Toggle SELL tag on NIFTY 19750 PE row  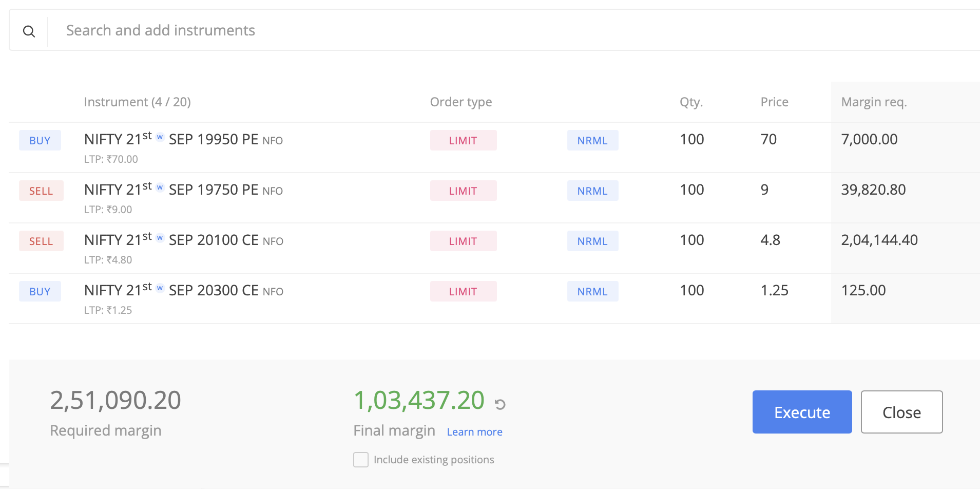[x=41, y=191]
